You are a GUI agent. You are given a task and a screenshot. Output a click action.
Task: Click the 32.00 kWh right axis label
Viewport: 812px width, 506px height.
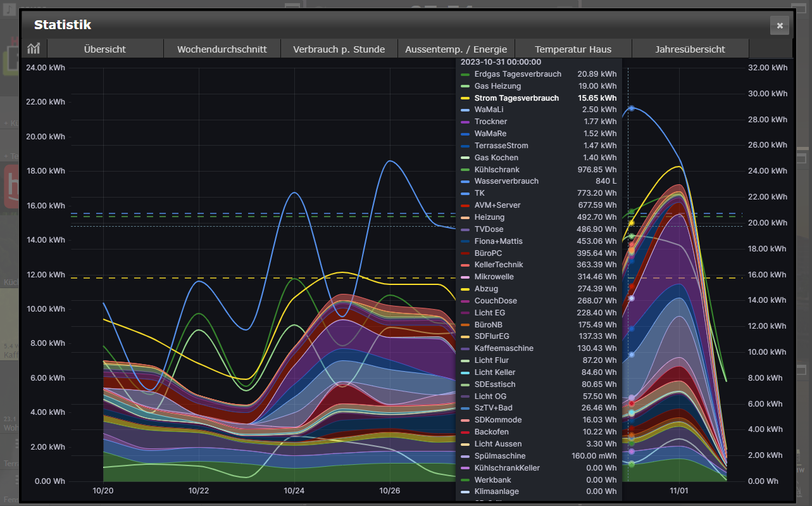(768, 67)
